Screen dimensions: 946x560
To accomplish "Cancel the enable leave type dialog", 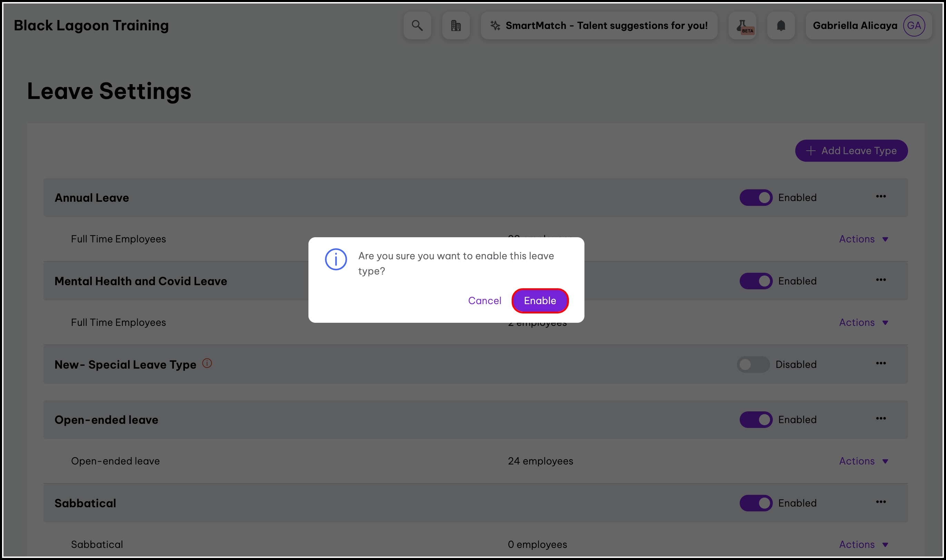I will 485,301.
